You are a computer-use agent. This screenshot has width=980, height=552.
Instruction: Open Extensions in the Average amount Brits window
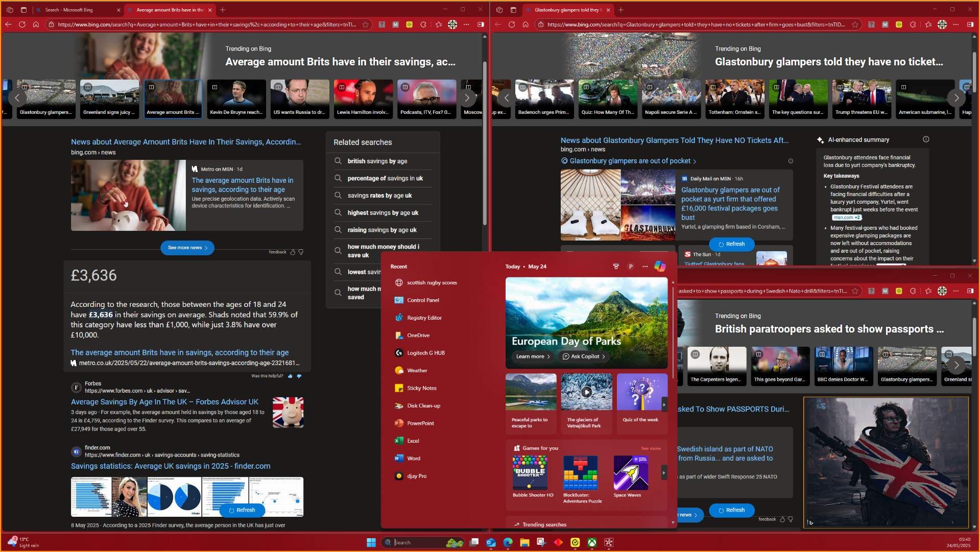423,25
